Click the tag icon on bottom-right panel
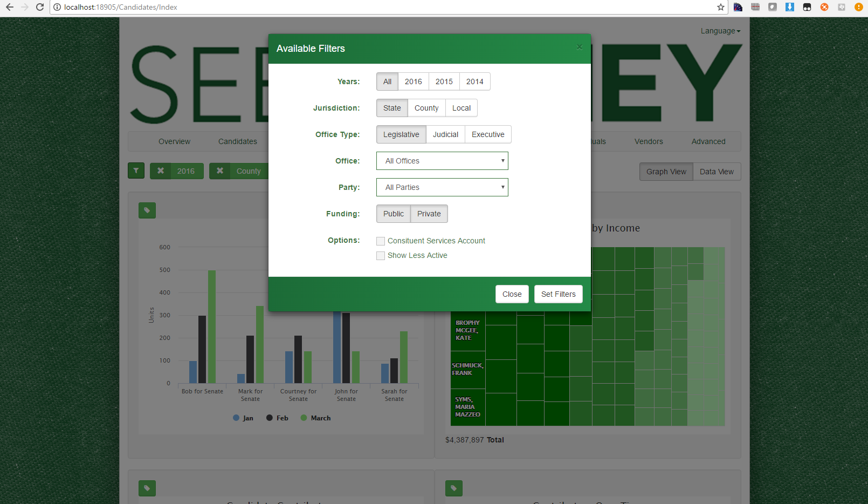Image resolution: width=868 pixels, height=504 pixels. click(x=454, y=488)
